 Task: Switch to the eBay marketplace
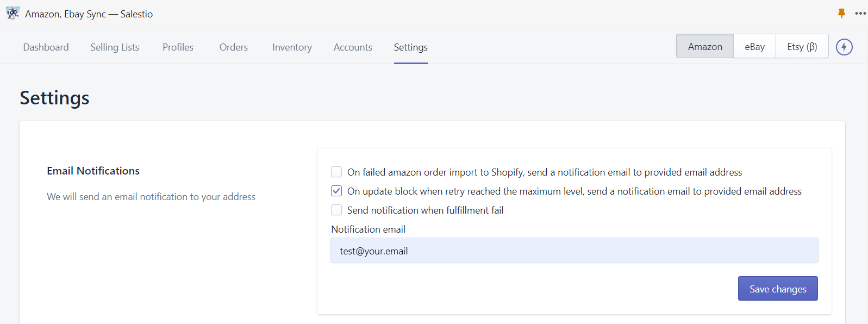(x=754, y=46)
